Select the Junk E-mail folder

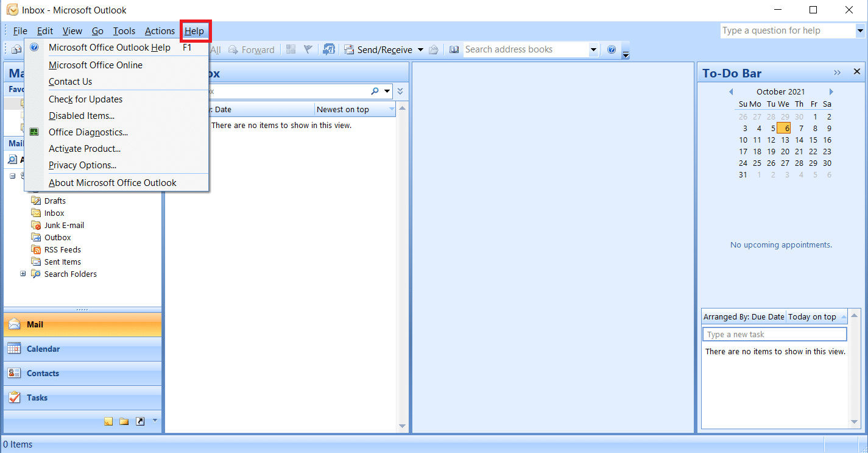click(64, 225)
